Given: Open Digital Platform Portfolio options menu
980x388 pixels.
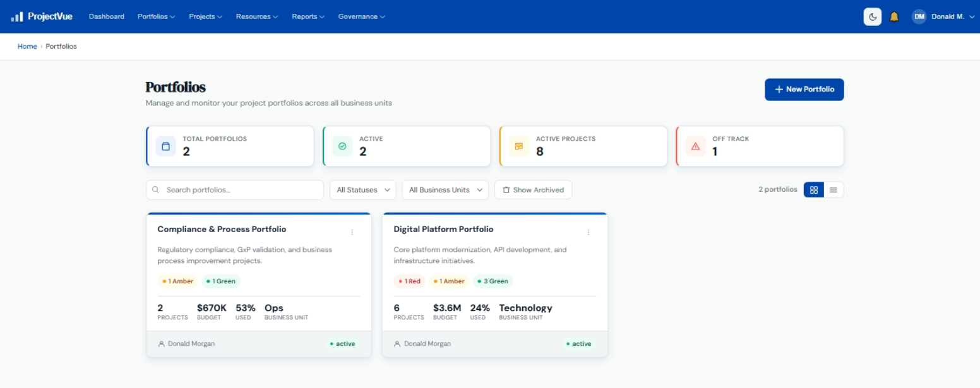Looking at the screenshot, I should tap(589, 232).
